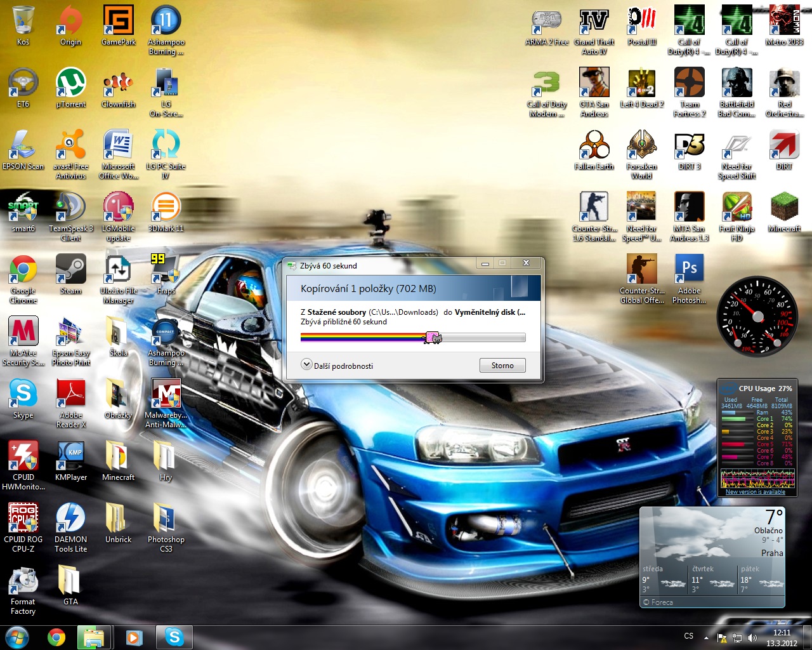
Task: Expand Další podrobnosti in copy dialog
Action: tap(337, 366)
